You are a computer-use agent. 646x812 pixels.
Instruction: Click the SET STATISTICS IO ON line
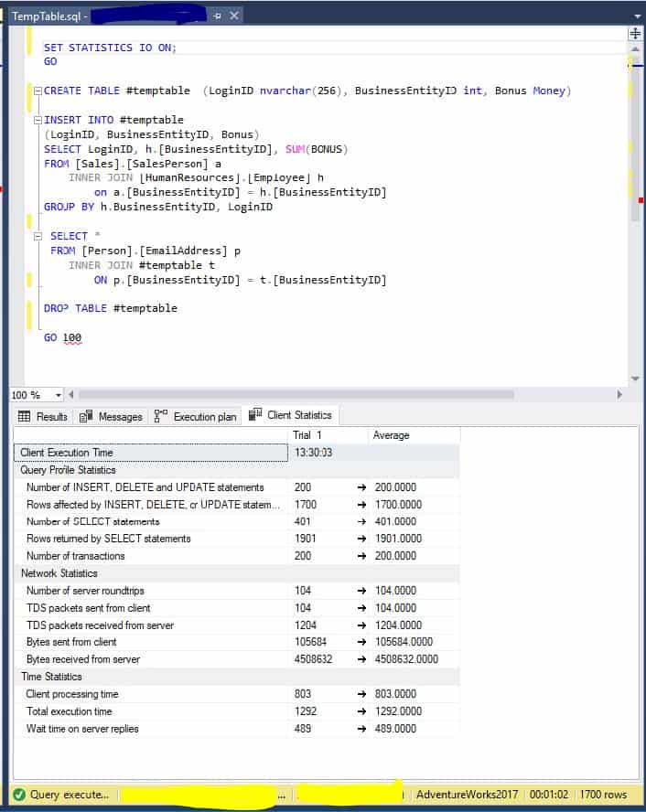pyautogui.click(x=110, y=48)
